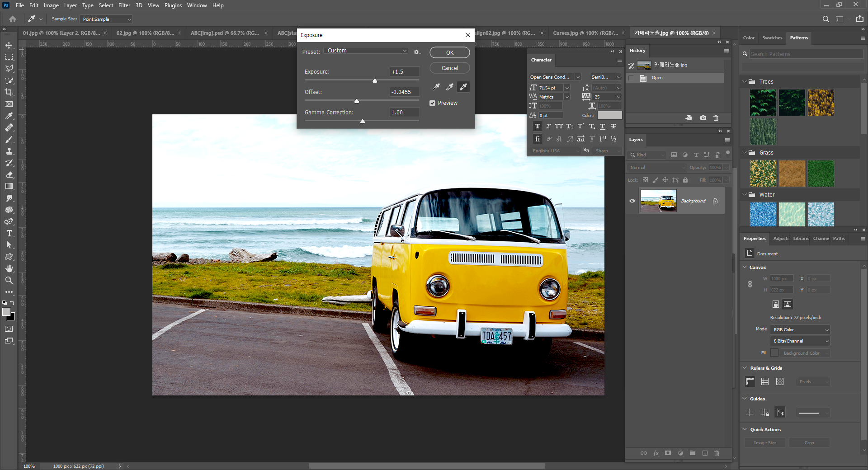This screenshot has width=868, height=470.
Task: Select the Crop tool
Action: pos(9,92)
